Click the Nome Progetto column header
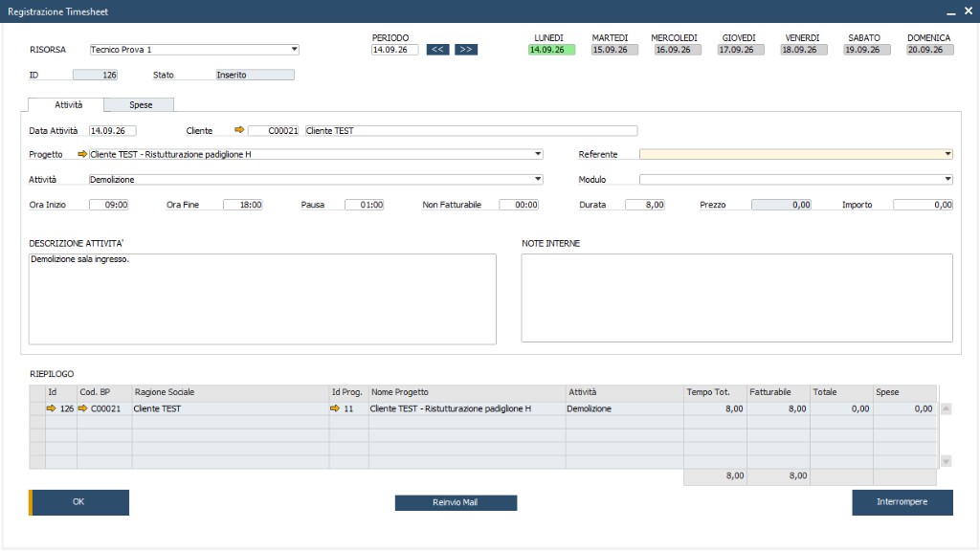Viewport: 980px width, 551px height. (x=467, y=392)
